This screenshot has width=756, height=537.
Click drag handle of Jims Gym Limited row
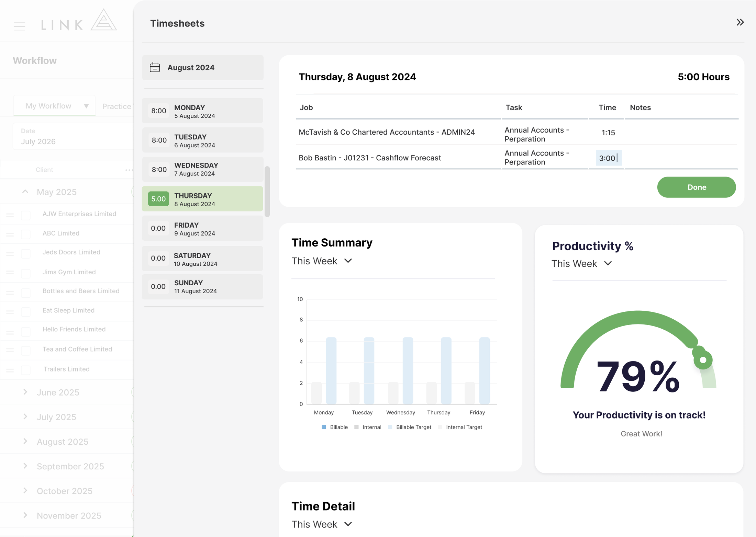point(10,272)
